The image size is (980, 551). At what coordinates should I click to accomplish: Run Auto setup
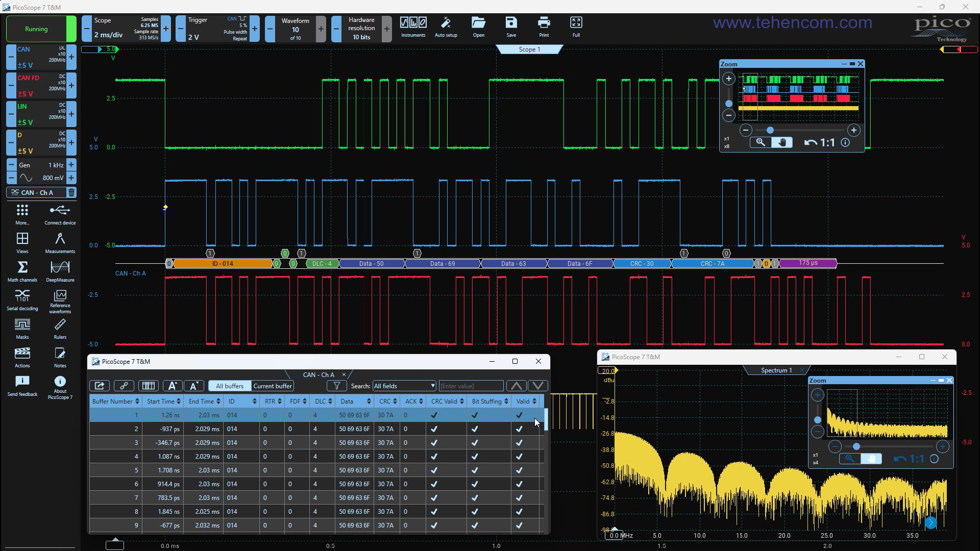coord(446,27)
